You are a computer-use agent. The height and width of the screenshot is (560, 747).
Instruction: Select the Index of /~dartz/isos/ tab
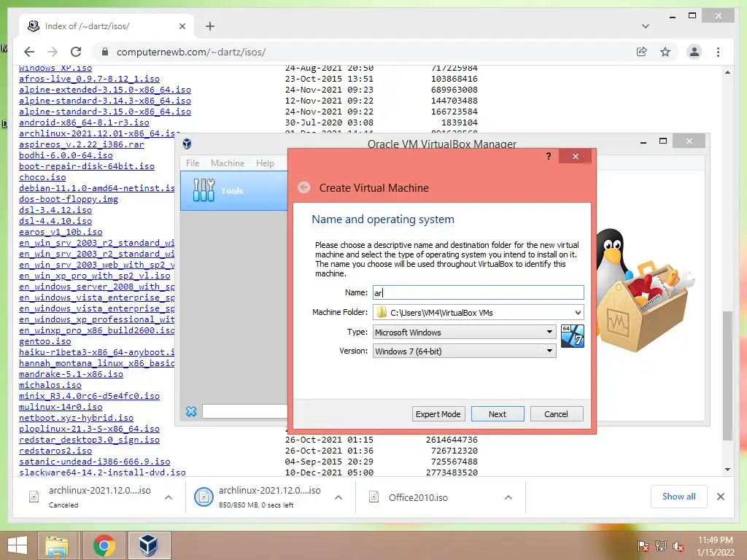[106, 26]
